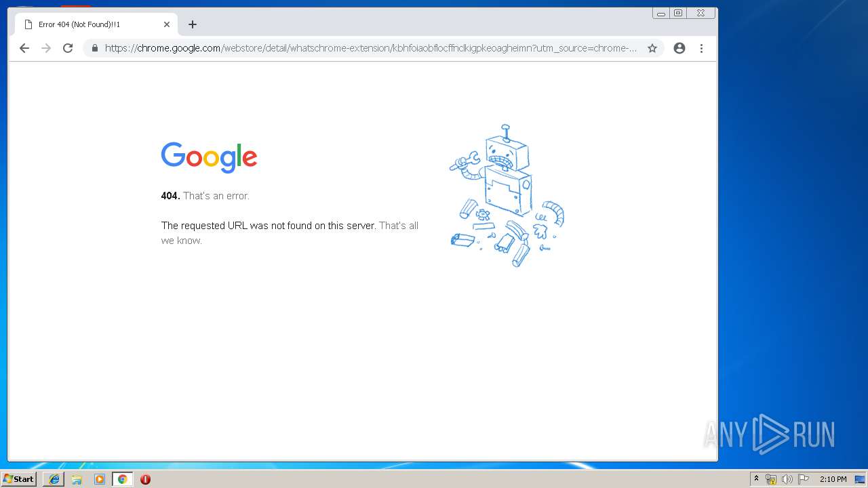Open a new tab with plus button
Viewport: 868px width, 488px height.
[x=193, y=24]
